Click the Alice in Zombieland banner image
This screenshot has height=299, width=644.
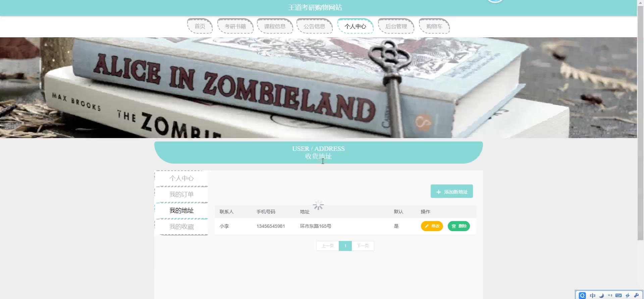(318, 88)
